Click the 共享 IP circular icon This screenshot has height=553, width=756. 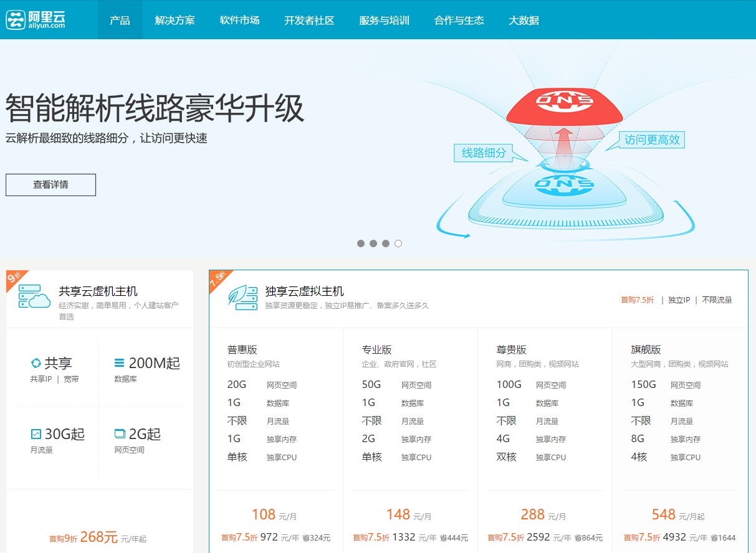tap(36, 363)
